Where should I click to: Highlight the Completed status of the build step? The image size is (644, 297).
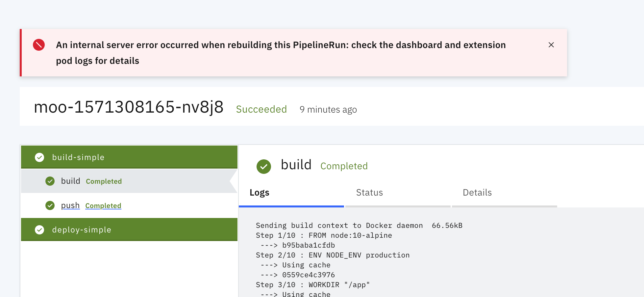pos(104,181)
